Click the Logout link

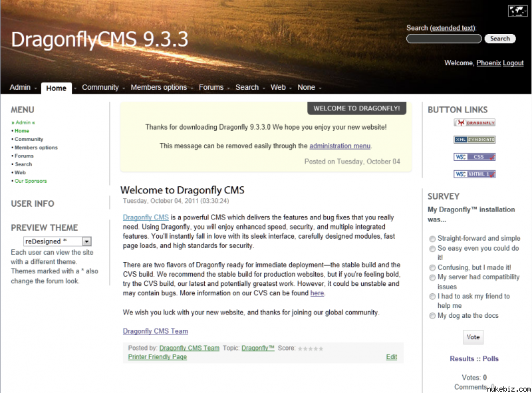point(513,63)
